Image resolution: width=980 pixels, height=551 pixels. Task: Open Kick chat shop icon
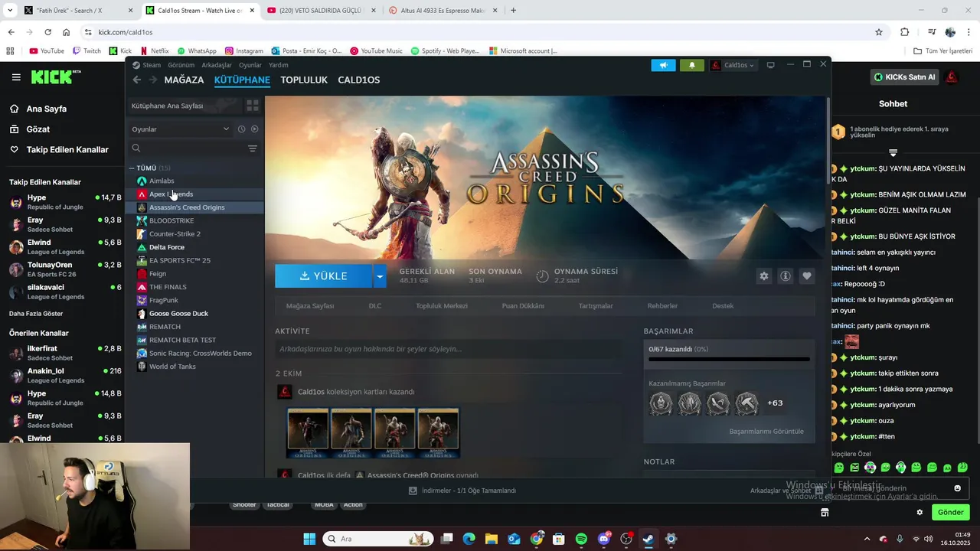point(825,512)
